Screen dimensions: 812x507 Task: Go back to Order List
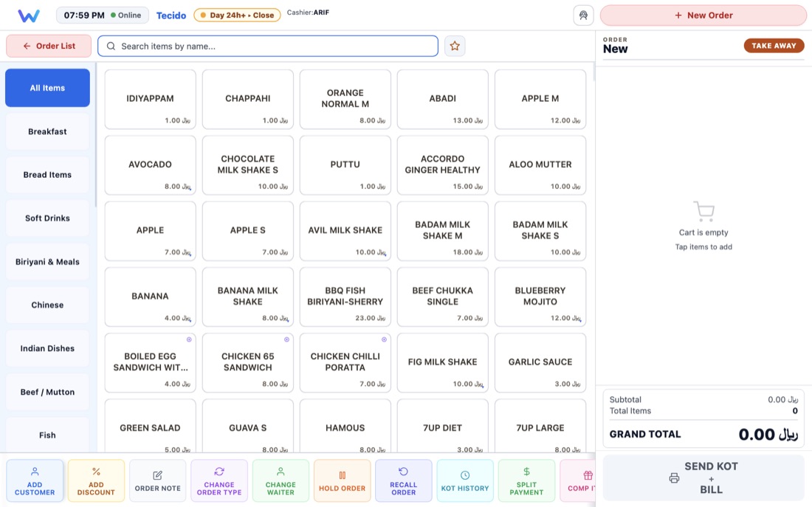tap(49, 46)
